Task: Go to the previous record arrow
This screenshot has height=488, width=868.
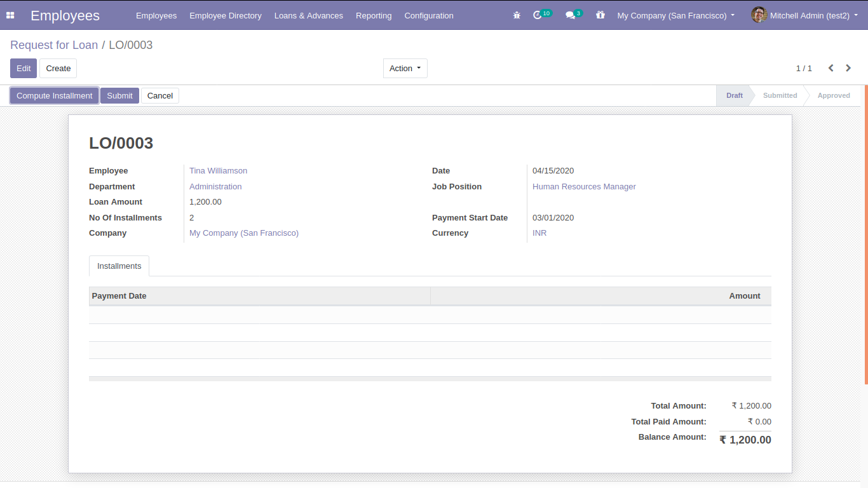Action: 831,68
